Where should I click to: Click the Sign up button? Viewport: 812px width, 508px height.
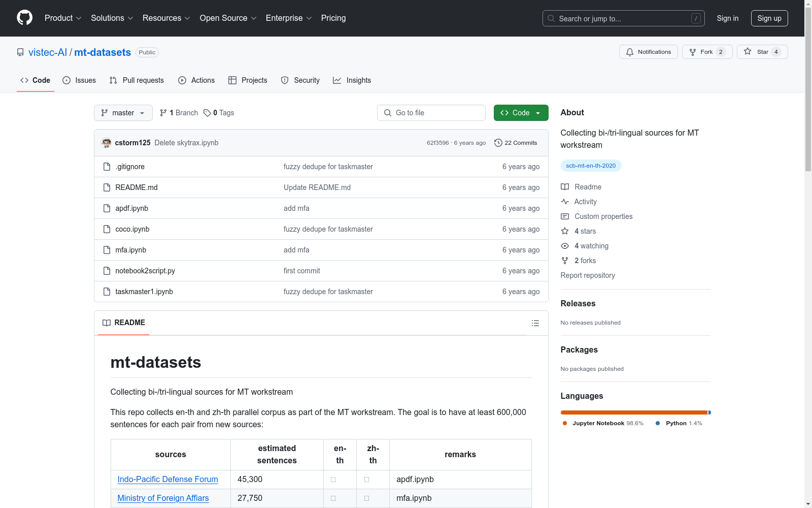(x=769, y=18)
